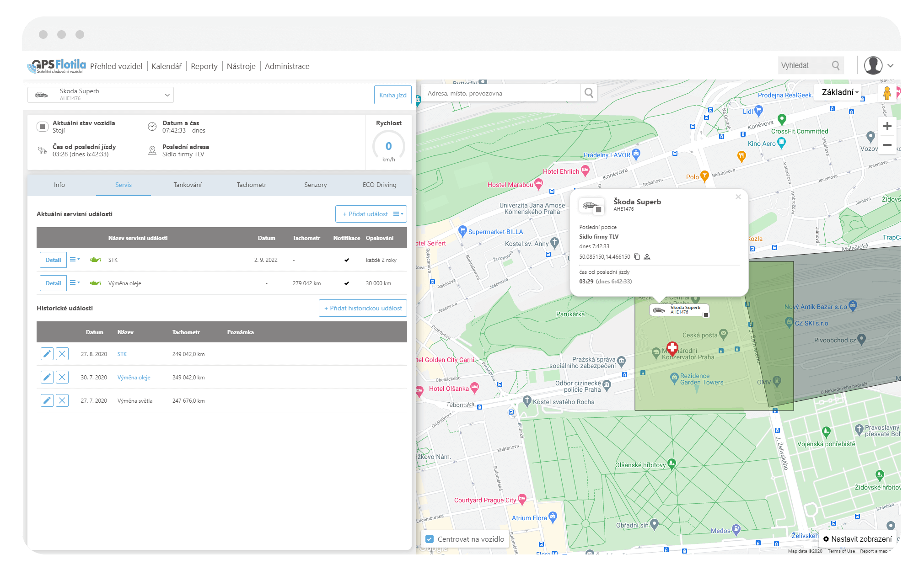Zoom out the map with minus
The image size is (924, 570).
(887, 145)
